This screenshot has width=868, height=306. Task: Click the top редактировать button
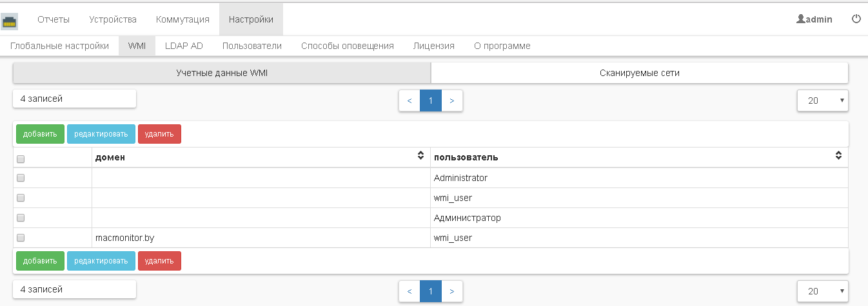pyautogui.click(x=101, y=134)
